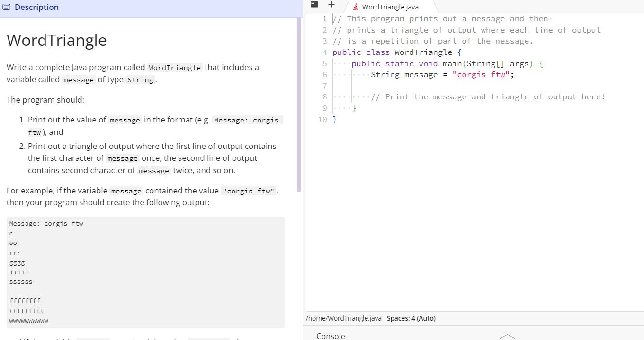Click the file path /home/WordTriangle.java
This screenshot has height=340, width=644.
[343, 318]
